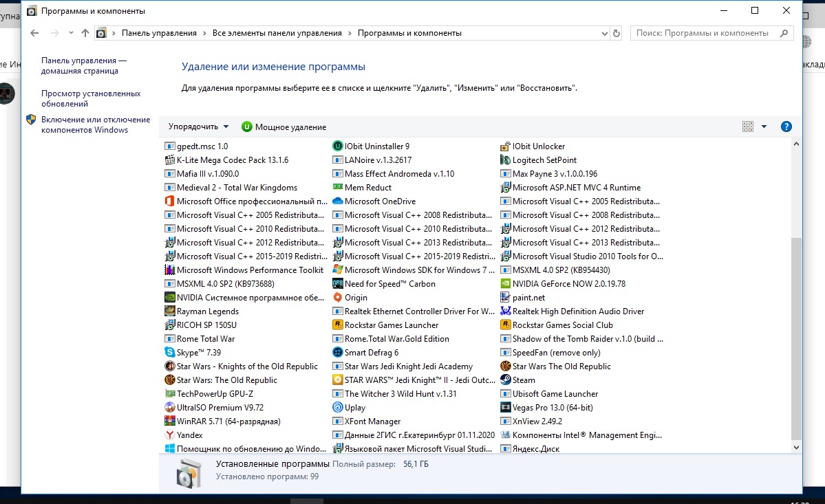The image size is (825, 504).
Task: Click the Steam icon
Action: click(505, 380)
